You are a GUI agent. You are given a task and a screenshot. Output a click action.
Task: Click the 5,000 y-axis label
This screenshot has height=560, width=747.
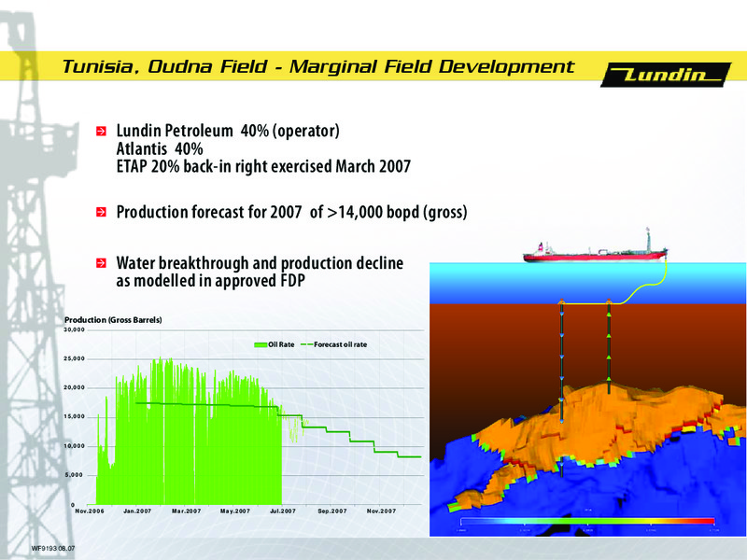(76, 475)
